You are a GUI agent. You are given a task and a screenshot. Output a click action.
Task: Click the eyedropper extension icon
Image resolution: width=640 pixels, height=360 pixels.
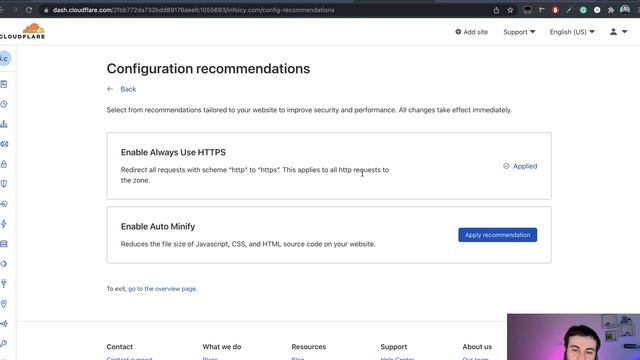click(569, 10)
